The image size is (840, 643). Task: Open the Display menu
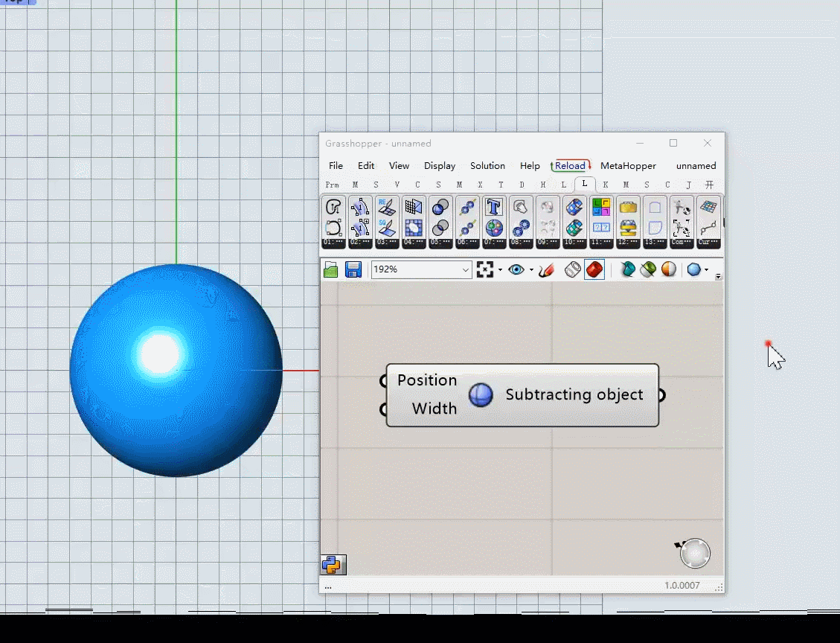(x=440, y=166)
